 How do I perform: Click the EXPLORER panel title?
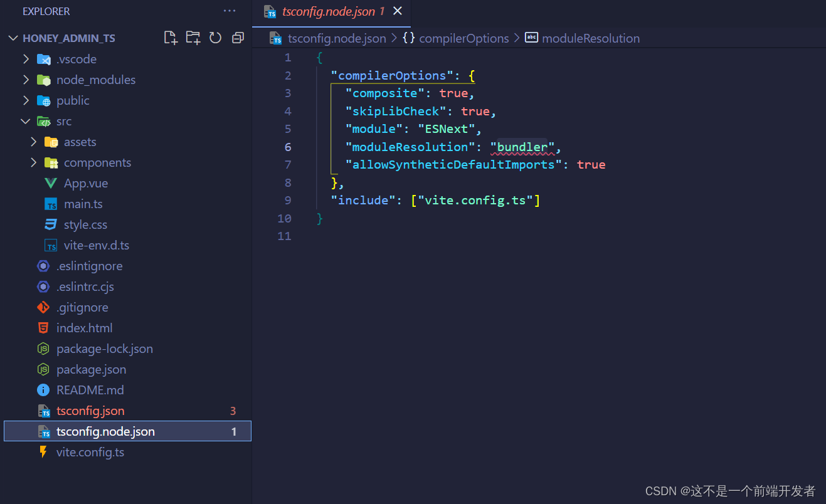(x=46, y=11)
